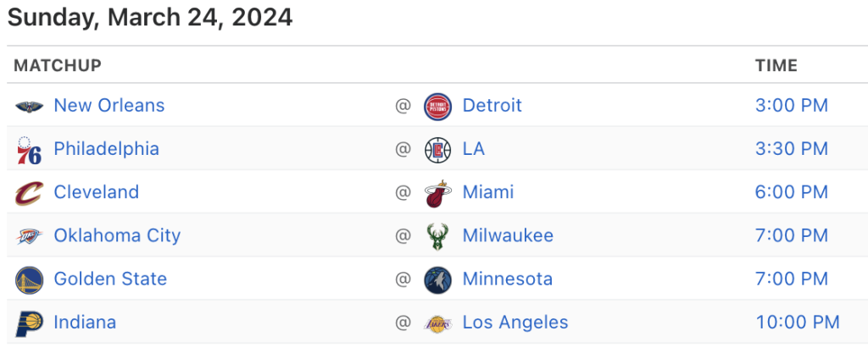Click the MATCHUP column header

[x=58, y=66]
